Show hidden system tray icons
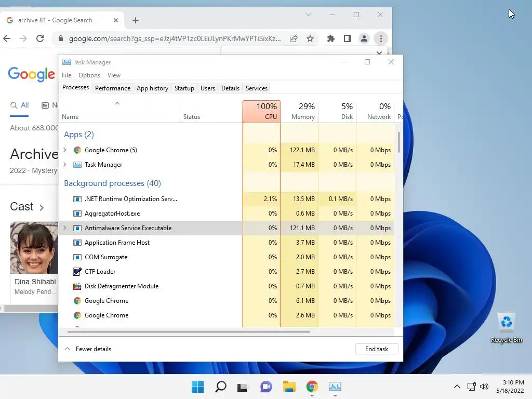Screen dimensions: 532x399 tap(457, 387)
